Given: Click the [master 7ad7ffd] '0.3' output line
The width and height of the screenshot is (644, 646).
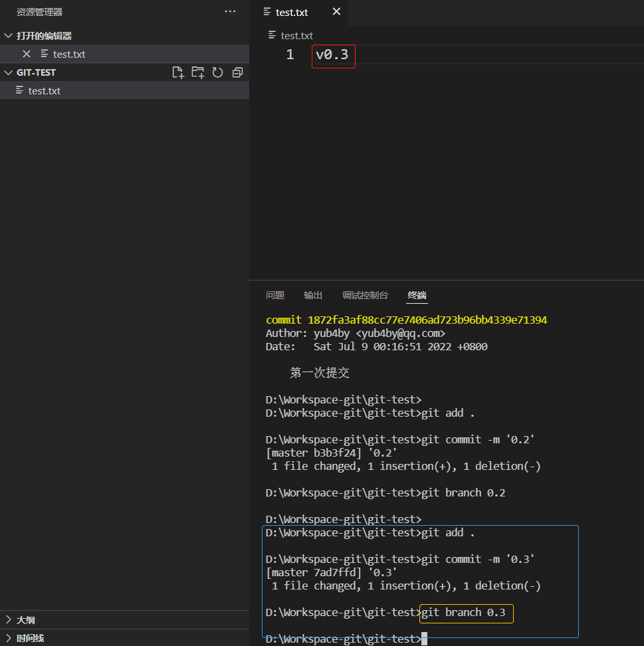Looking at the screenshot, I should tap(331, 573).
